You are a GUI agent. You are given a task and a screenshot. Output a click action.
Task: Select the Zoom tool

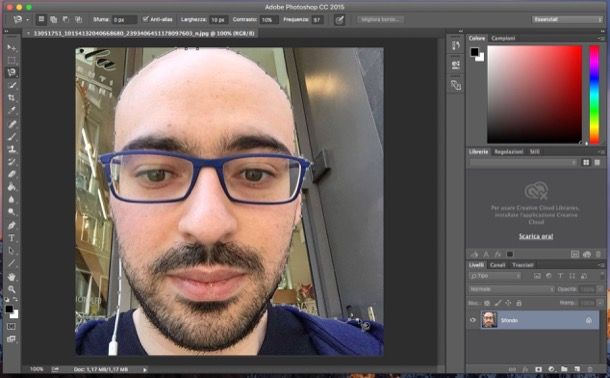point(11,289)
